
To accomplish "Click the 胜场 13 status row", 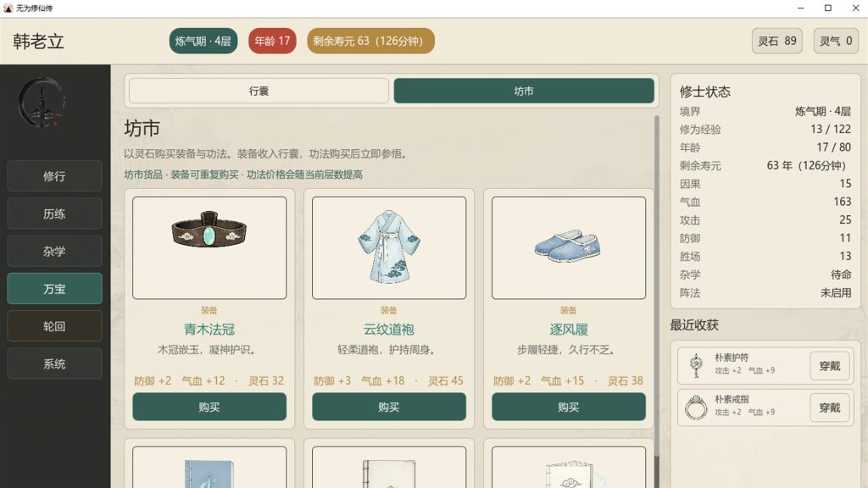I will 765,256.
